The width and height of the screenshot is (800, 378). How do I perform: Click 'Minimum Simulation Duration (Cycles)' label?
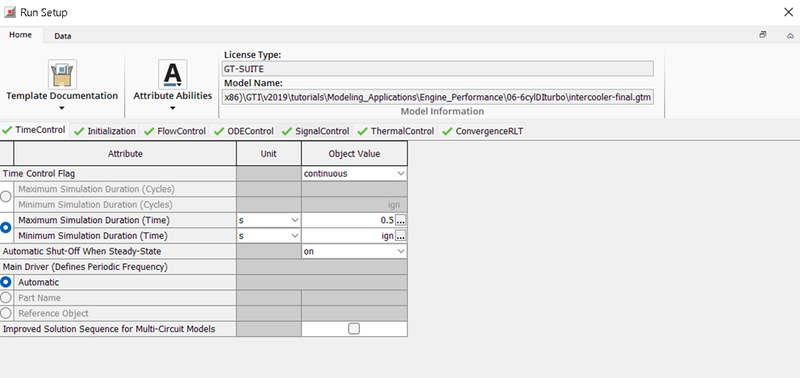(x=95, y=205)
